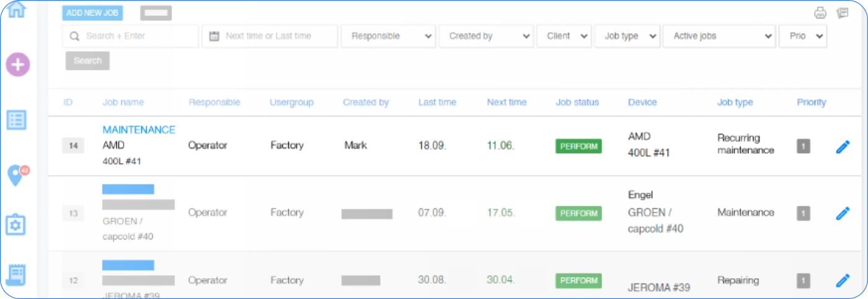
Task: Sort by Device column header
Action: (x=642, y=102)
